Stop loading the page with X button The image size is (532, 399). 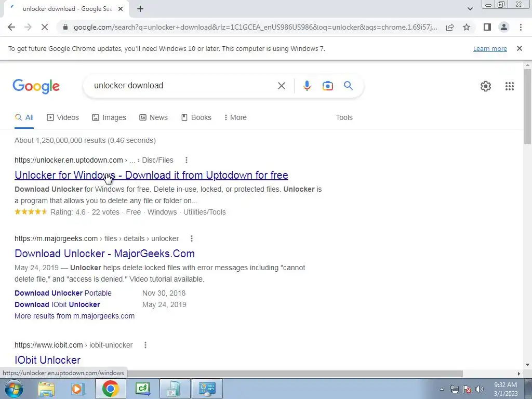tap(45, 27)
